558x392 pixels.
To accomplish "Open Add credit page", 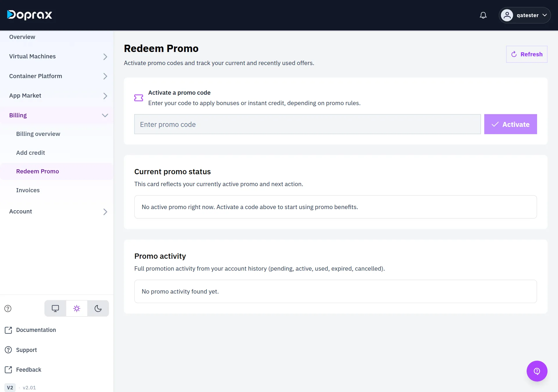I will pos(31,153).
